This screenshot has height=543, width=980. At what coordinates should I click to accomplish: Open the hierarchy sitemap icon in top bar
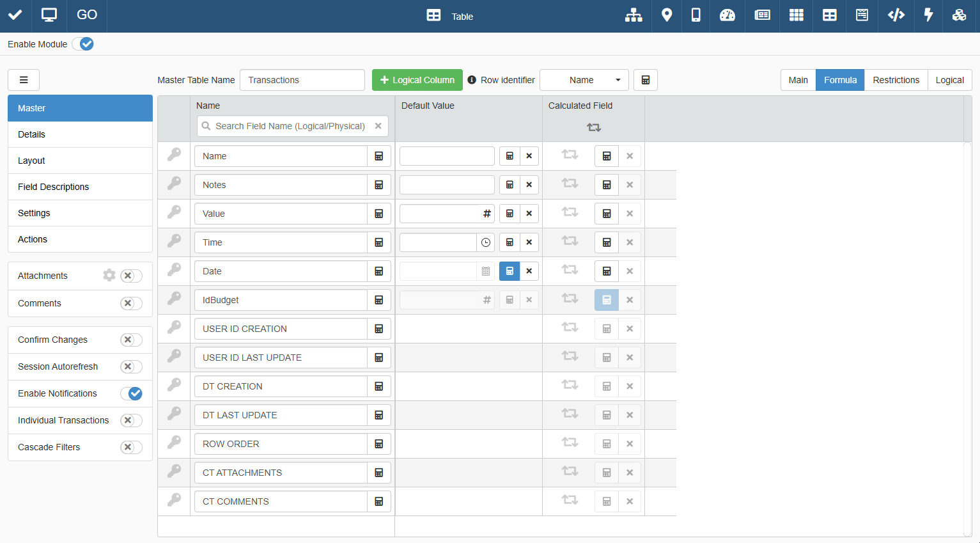(x=634, y=15)
